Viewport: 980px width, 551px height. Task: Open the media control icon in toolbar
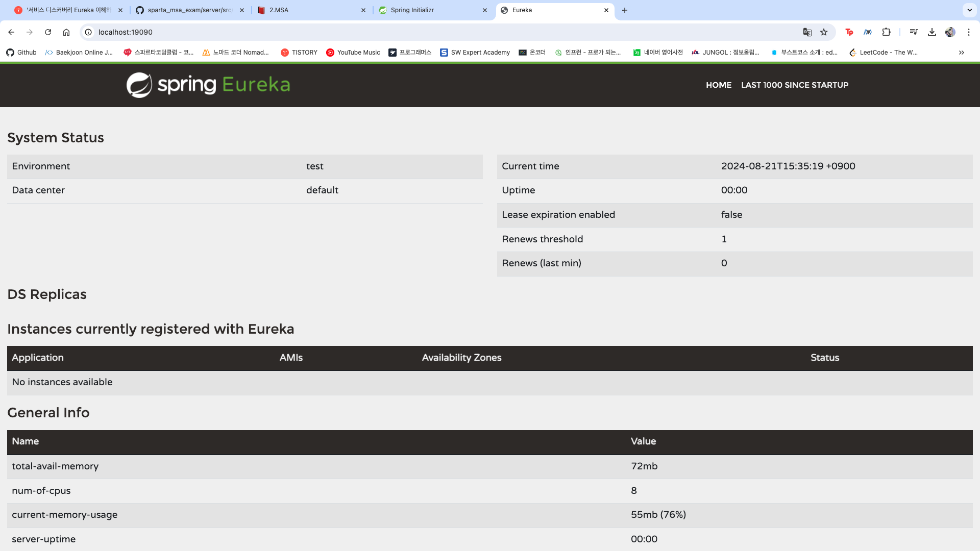click(914, 32)
